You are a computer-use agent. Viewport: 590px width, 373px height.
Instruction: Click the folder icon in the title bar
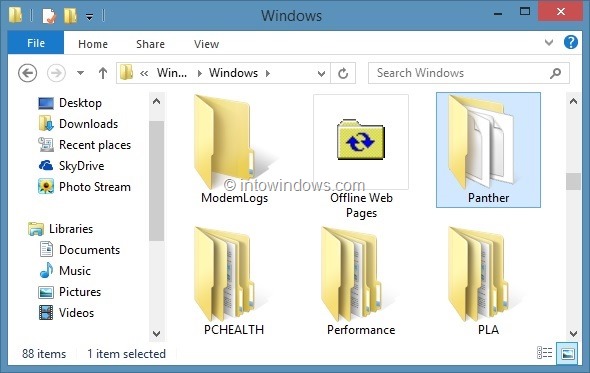click(15, 15)
